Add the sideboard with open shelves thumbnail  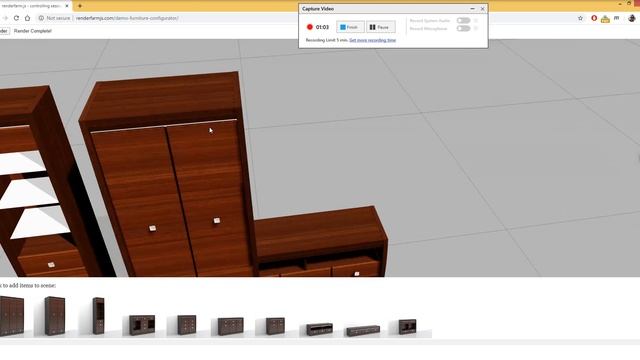pos(142,325)
